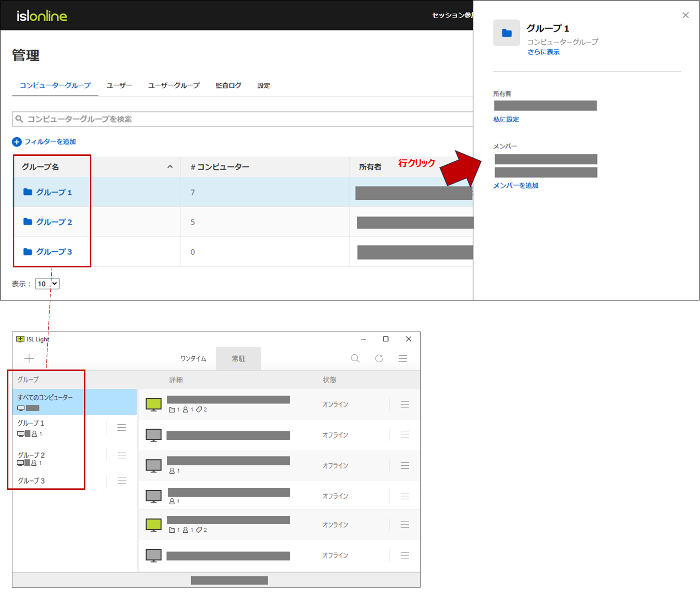Open the menu icon for グループ 1 in ISL Light
Viewport: 700px width, 594px height.
pos(121,428)
